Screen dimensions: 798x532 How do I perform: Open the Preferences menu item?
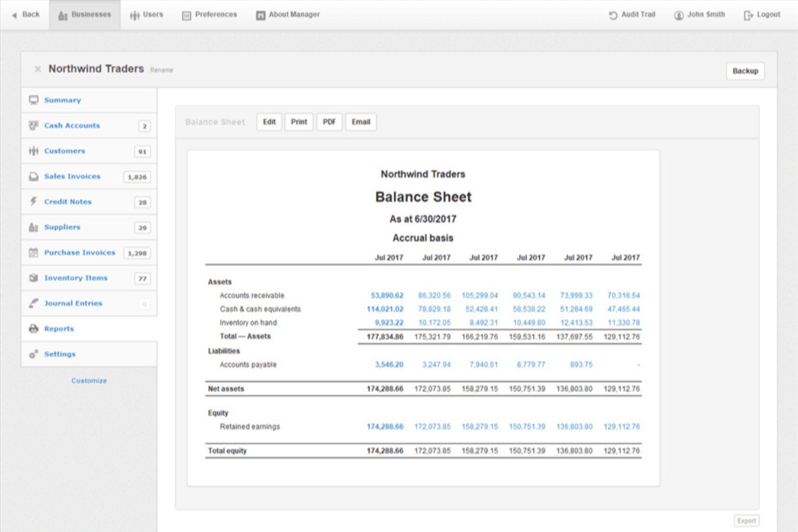[x=210, y=15]
